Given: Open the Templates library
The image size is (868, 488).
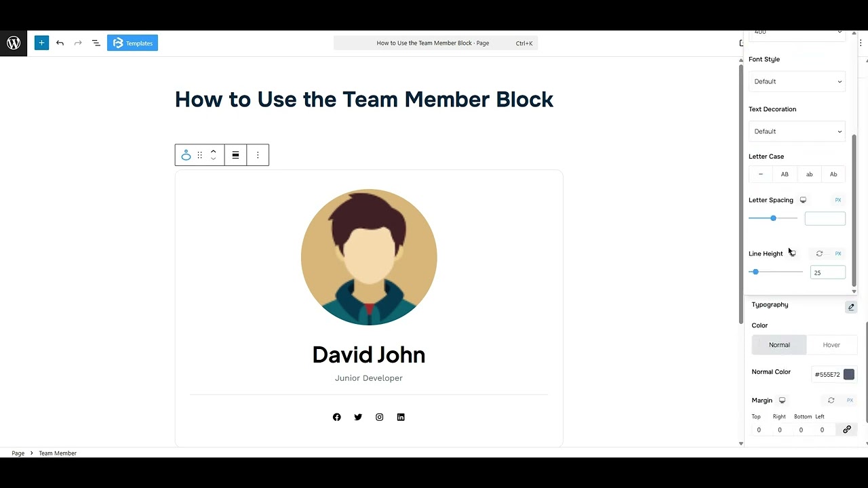Looking at the screenshot, I should click(x=132, y=43).
